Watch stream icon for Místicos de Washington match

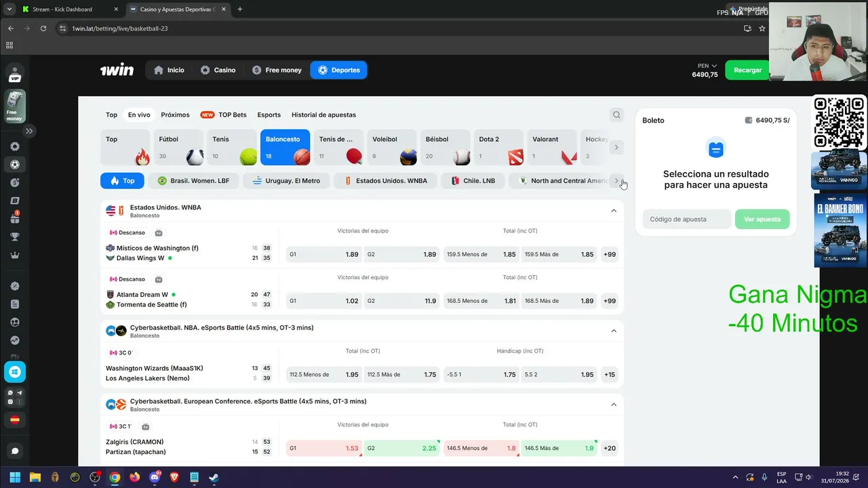[x=159, y=232]
